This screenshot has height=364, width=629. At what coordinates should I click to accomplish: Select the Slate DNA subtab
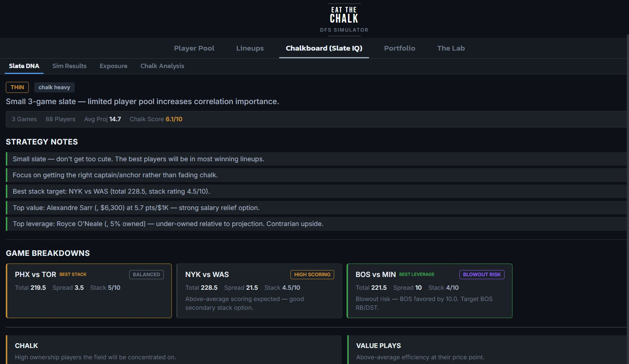point(24,66)
